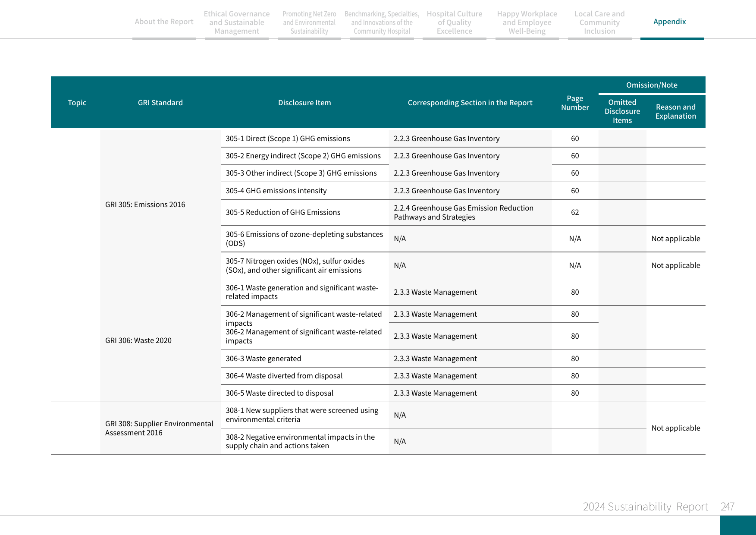Select the Appendix tab
The image size is (756, 535).
[x=669, y=22]
